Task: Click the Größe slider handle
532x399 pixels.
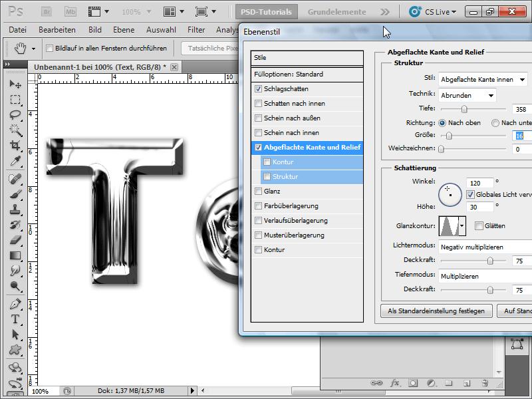Action: click(x=449, y=136)
